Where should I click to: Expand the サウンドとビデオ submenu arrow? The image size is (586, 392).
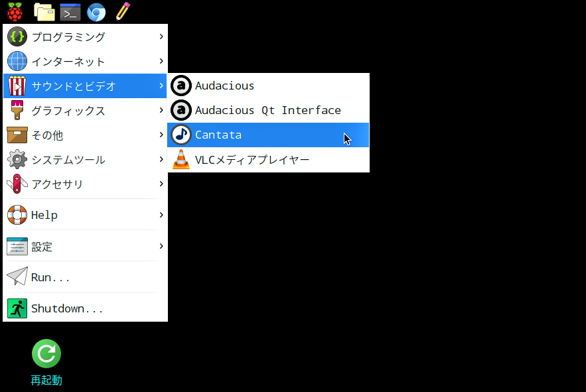161,86
